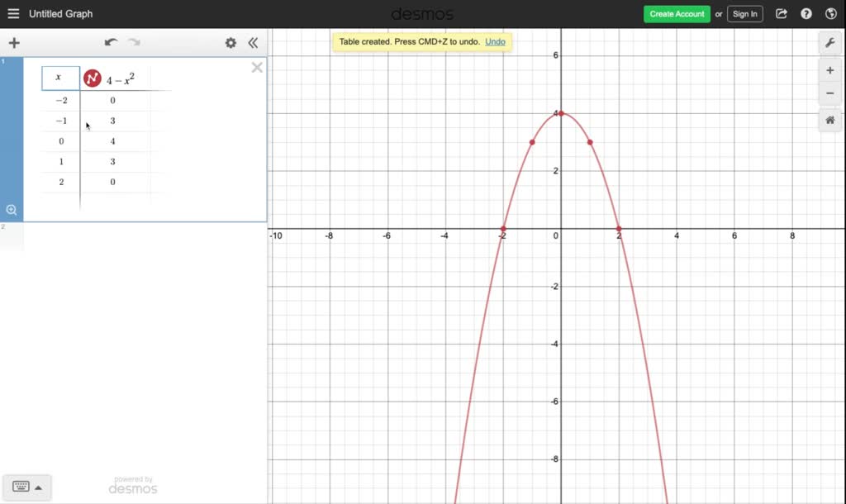Click the Create Account button
Viewport: 846px width, 504px height.
[677, 14]
